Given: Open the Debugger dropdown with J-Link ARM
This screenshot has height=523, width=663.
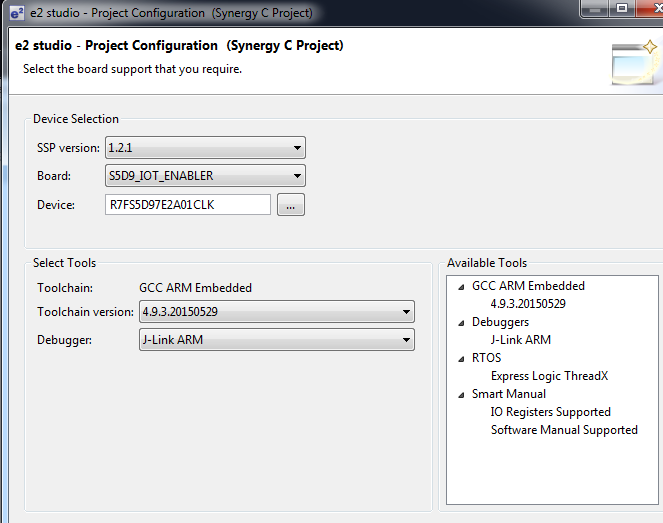Looking at the screenshot, I should [x=277, y=340].
